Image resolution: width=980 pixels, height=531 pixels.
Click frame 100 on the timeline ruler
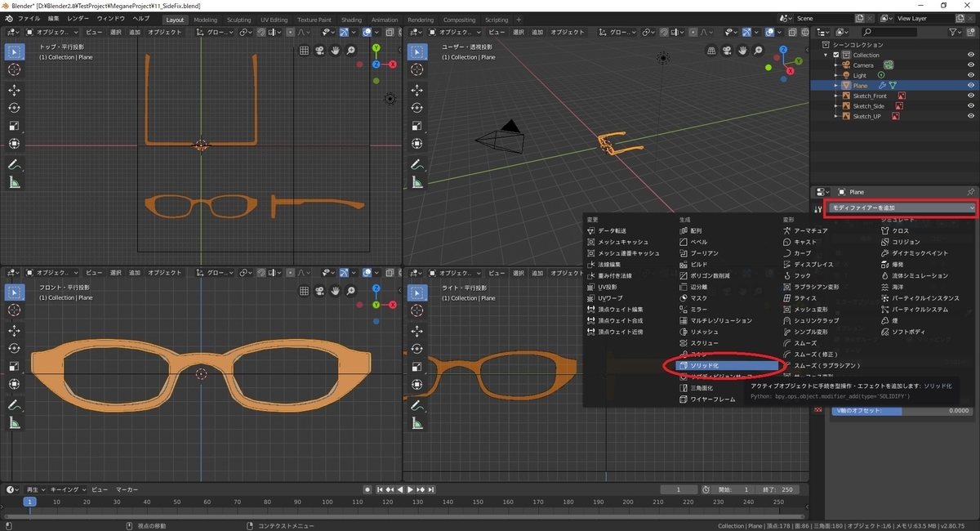tap(327, 502)
